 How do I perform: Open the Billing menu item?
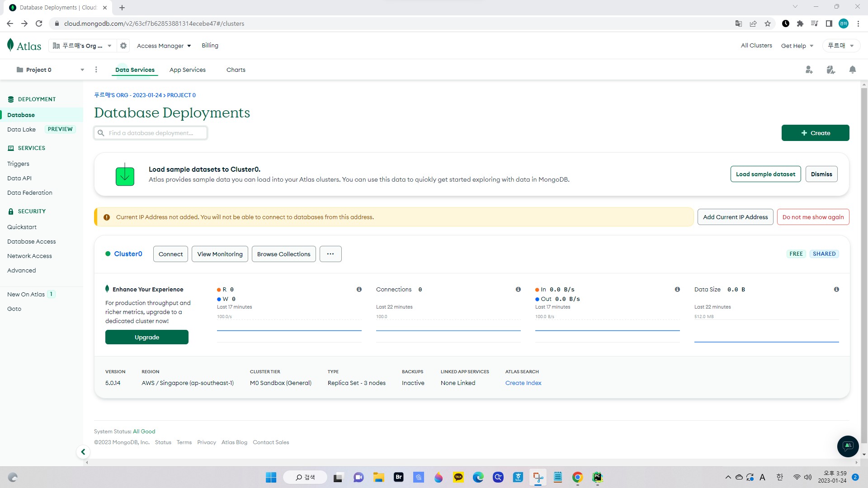pyautogui.click(x=210, y=45)
